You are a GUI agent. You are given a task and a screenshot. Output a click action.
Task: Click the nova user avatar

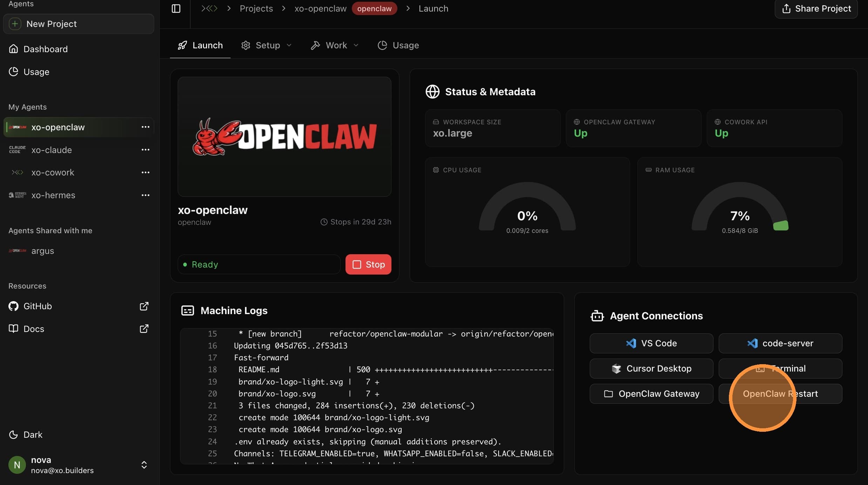pyautogui.click(x=17, y=465)
